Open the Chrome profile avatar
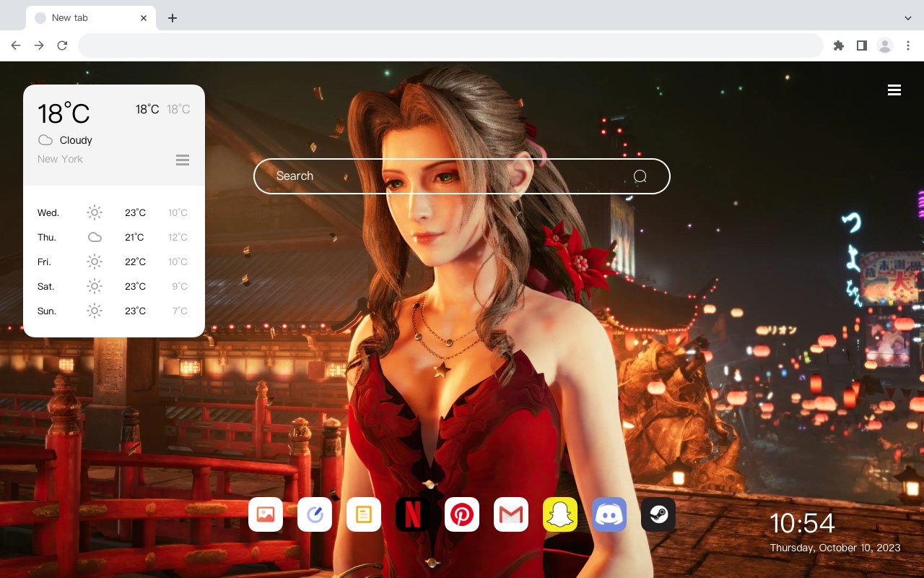This screenshot has height=578, width=924. 885,46
